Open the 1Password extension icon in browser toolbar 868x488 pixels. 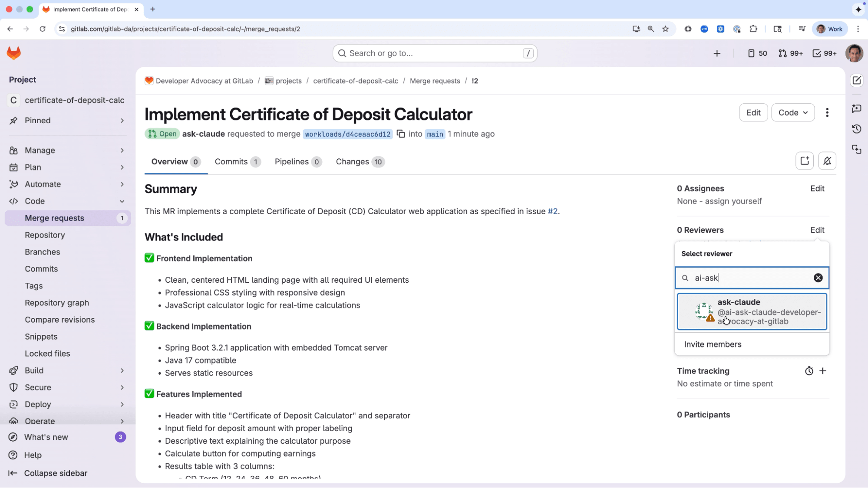737,29
